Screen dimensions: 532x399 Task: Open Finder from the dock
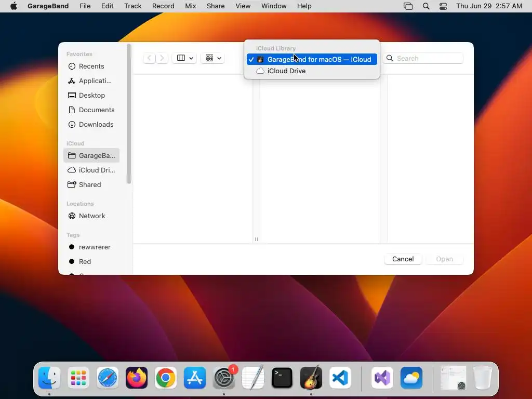[49, 378]
